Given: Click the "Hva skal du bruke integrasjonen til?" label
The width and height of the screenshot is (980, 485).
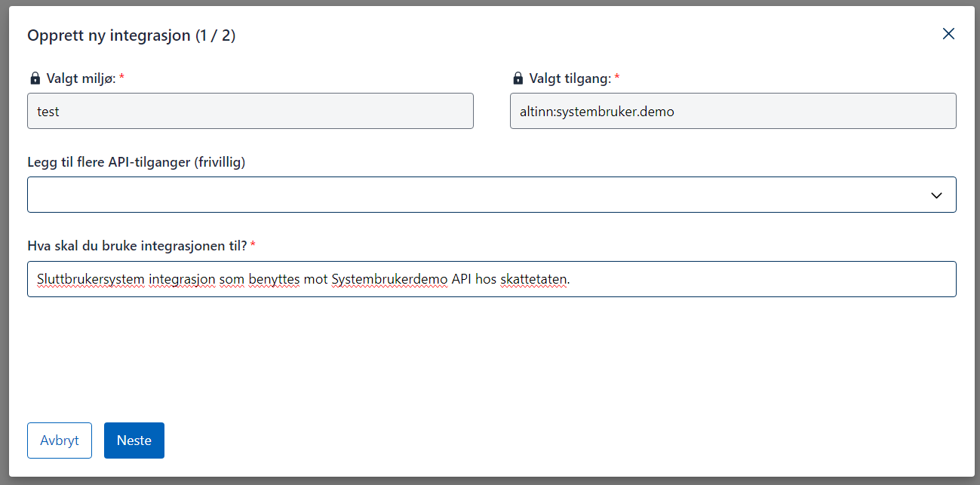Looking at the screenshot, I should tap(137, 246).
